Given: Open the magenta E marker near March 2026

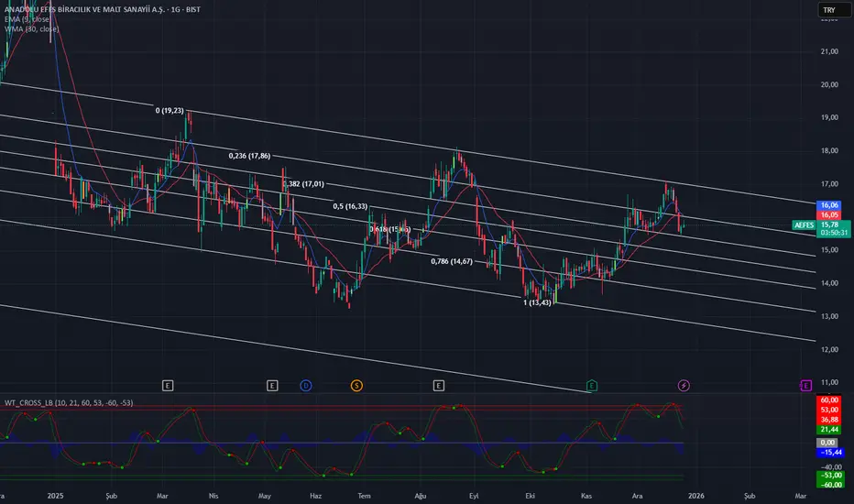Looking at the screenshot, I should (x=805, y=386).
